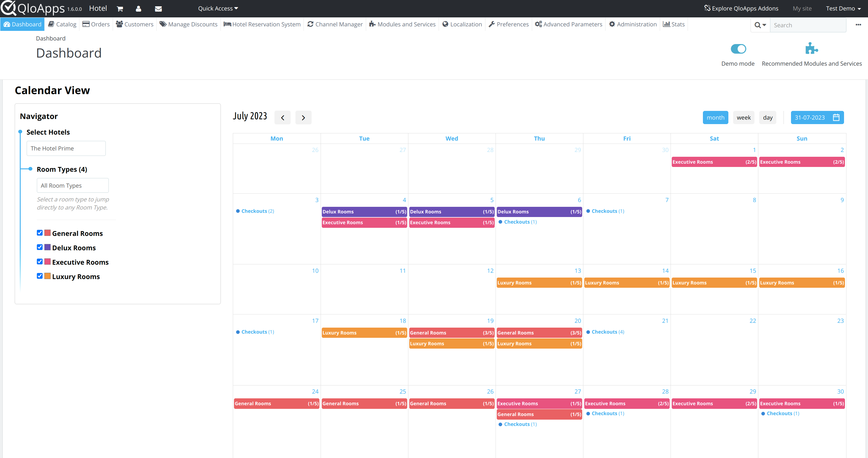Expand the Quick Access dropdown

coord(218,8)
